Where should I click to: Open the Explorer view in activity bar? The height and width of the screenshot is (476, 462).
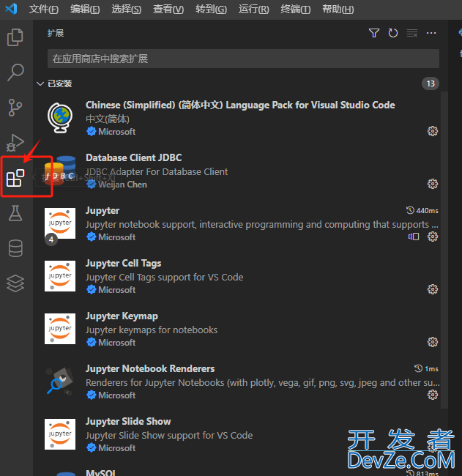click(x=15, y=37)
